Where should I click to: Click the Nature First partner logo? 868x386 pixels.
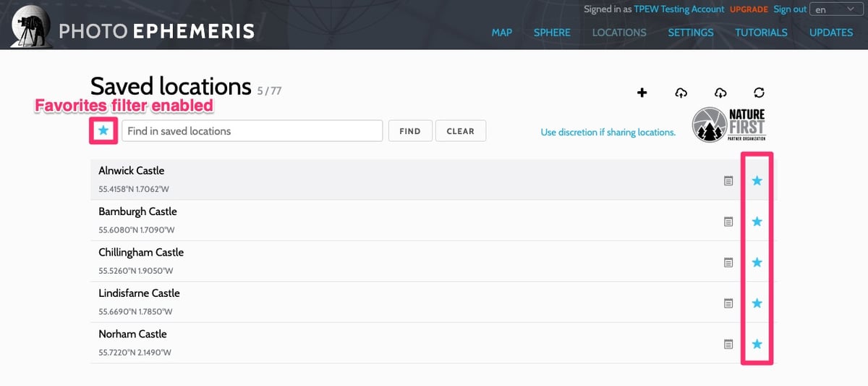pyautogui.click(x=728, y=125)
